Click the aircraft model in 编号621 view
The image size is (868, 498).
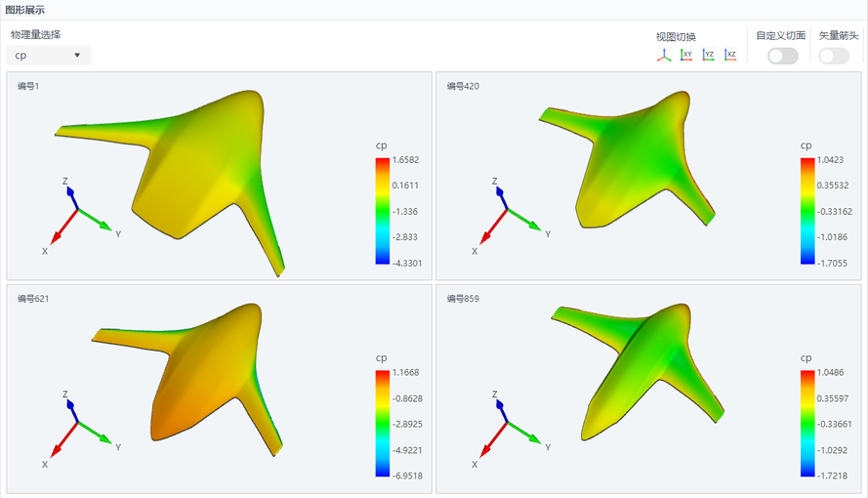point(188,379)
